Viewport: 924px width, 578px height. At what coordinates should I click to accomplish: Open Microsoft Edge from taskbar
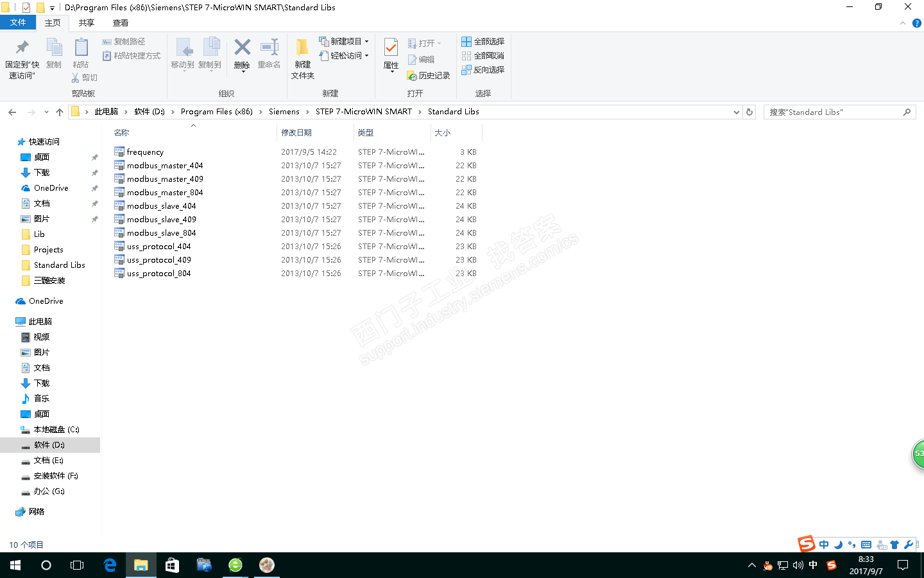110,565
